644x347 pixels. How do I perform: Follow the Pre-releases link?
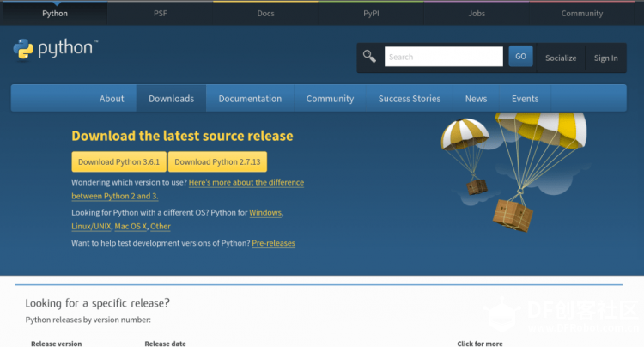(274, 243)
